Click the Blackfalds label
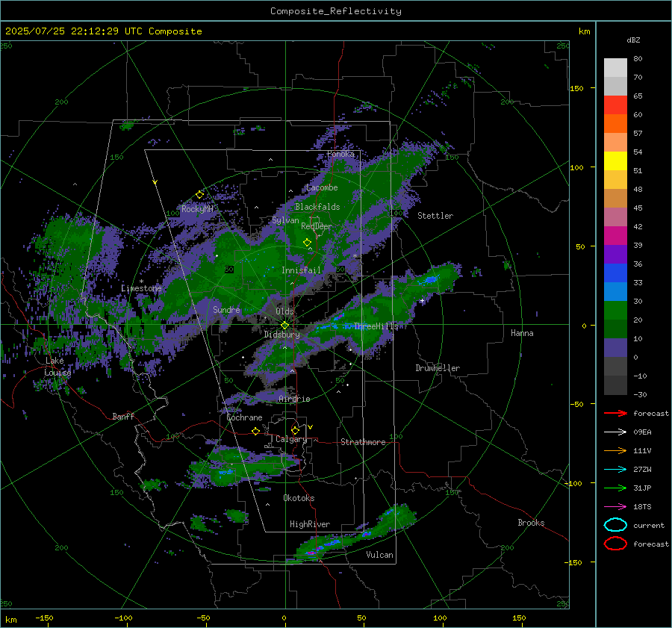672x628 pixels. [317, 207]
